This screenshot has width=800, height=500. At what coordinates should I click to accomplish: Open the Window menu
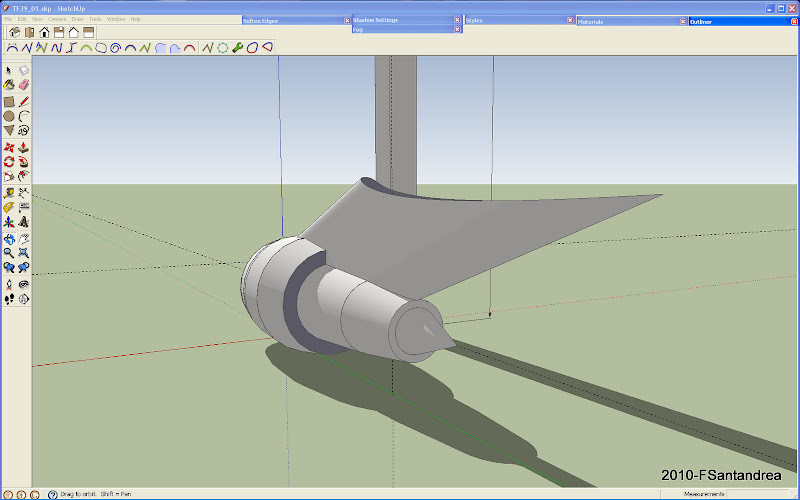(x=116, y=19)
